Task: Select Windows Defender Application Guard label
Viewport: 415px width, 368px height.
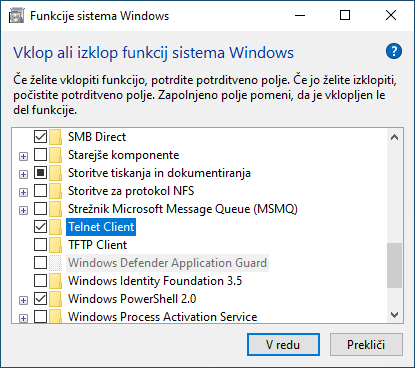Action: click(167, 263)
